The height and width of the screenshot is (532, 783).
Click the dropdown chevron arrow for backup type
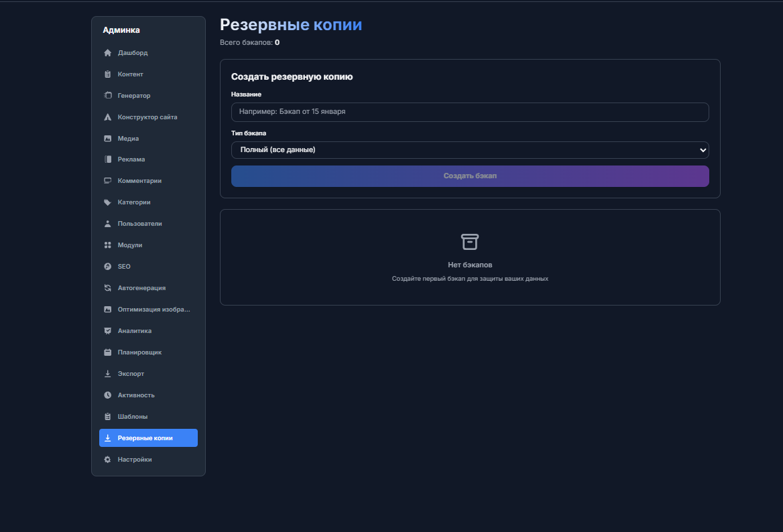(703, 150)
